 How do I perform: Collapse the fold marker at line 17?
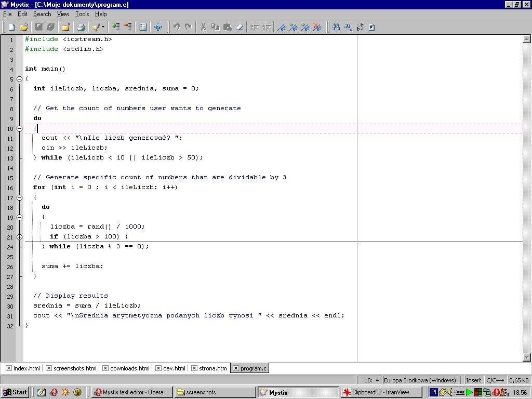(19, 197)
